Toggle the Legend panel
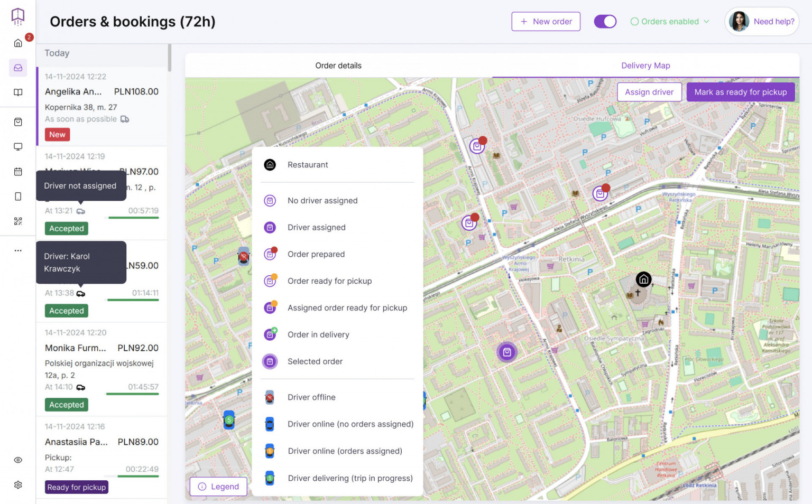812x504 pixels. coord(218,487)
